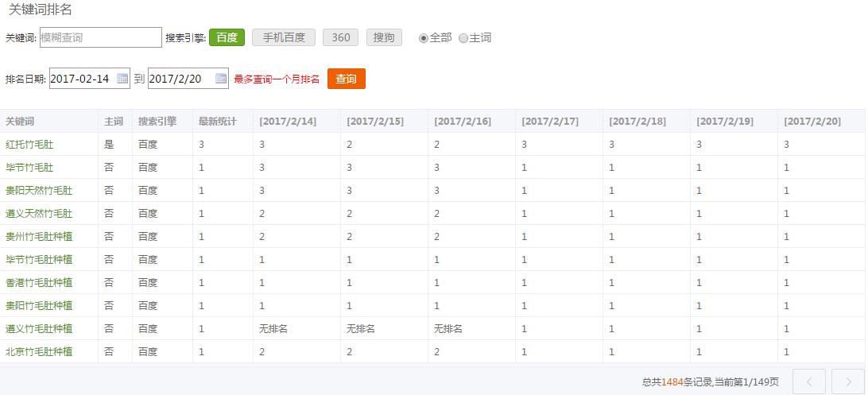Switch search engine to 手机百度

click(283, 37)
